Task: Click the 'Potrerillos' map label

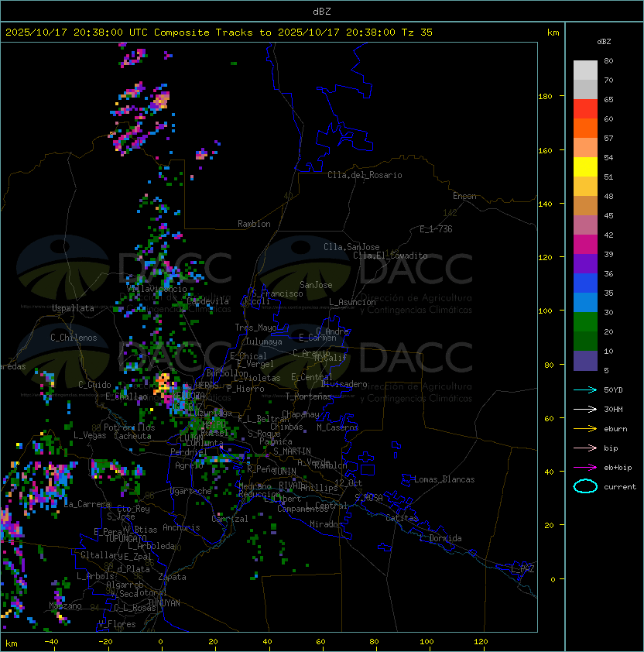Action: coord(129,427)
